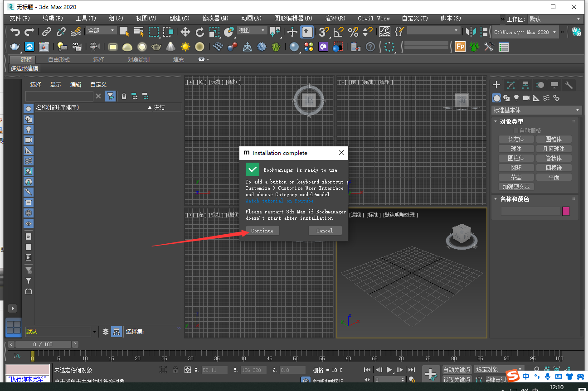Open Select by Name list icon
Image resolution: width=588 pixels, height=391 pixels.
coord(139,32)
